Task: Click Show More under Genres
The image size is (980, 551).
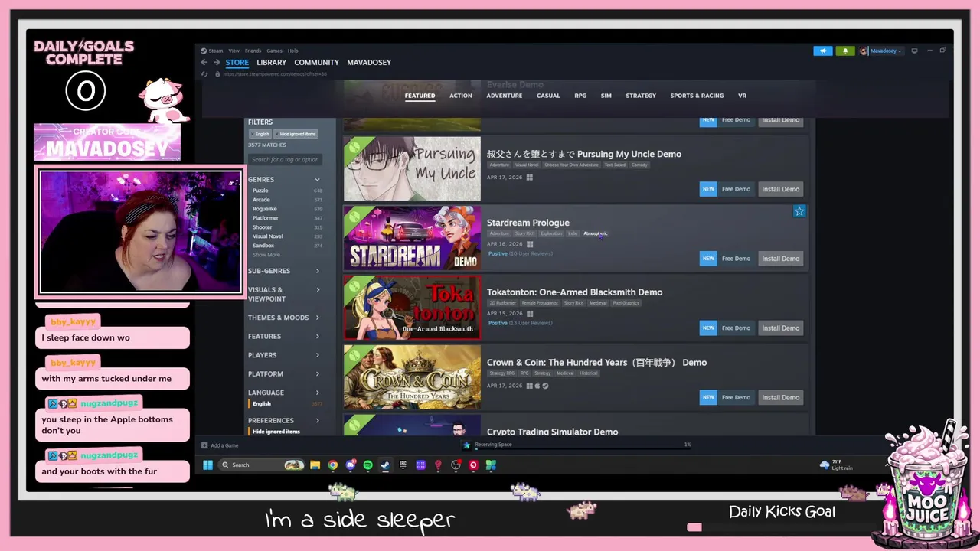Action: [x=266, y=255]
